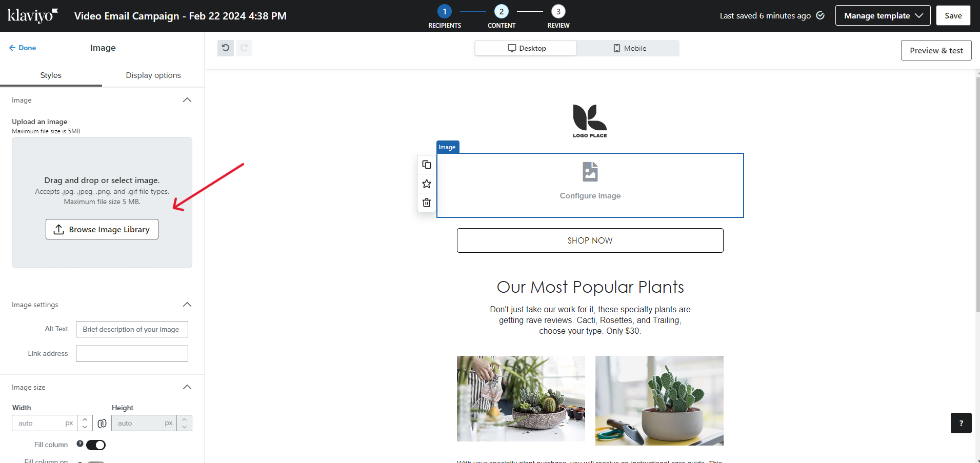The height and width of the screenshot is (463, 980).
Task: Click the Fill column info tooltip icon
Action: click(80, 444)
